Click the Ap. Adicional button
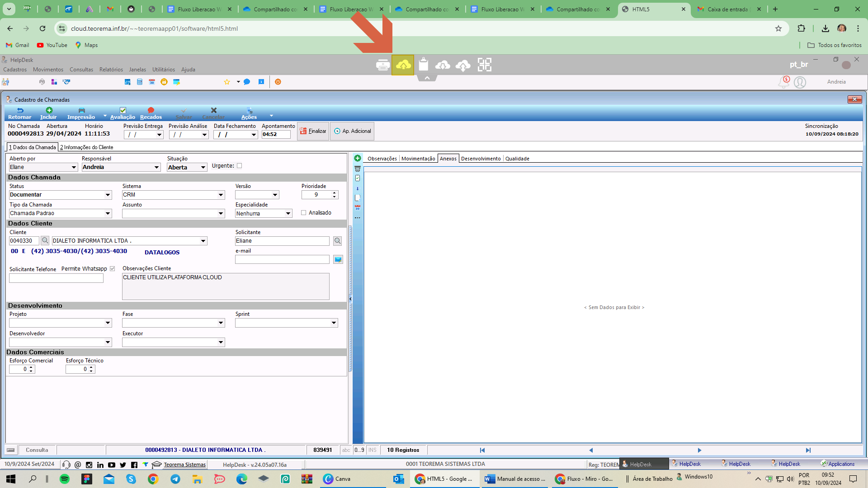The image size is (868, 488). [352, 131]
